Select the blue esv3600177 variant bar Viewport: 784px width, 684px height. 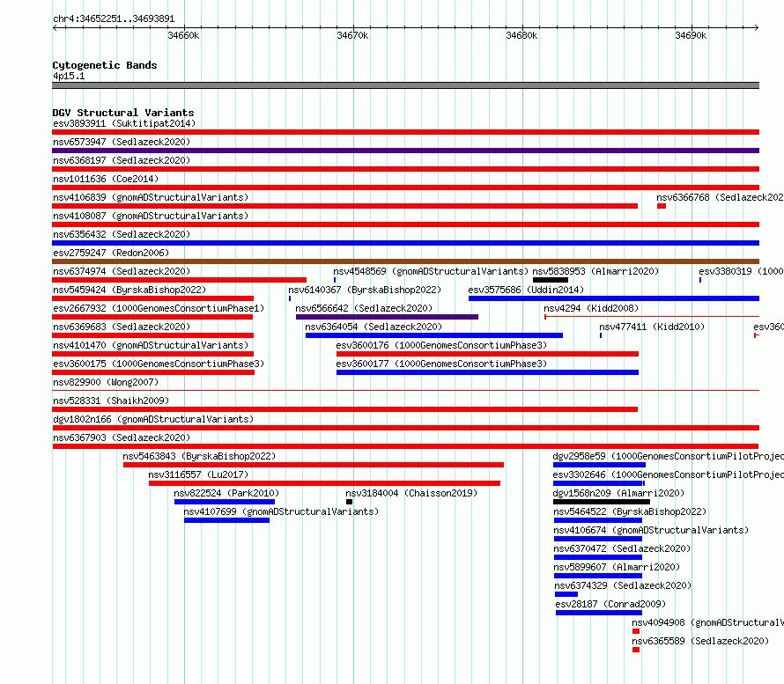[487, 372]
